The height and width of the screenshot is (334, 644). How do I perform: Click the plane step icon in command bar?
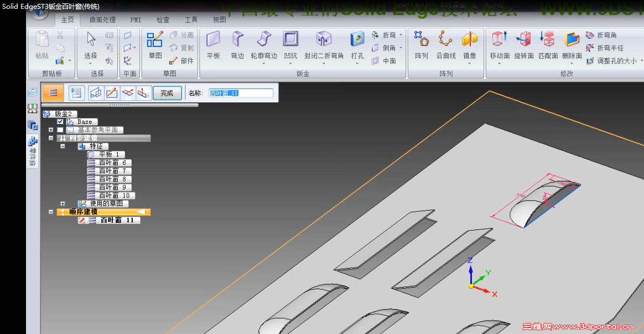tap(96, 93)
